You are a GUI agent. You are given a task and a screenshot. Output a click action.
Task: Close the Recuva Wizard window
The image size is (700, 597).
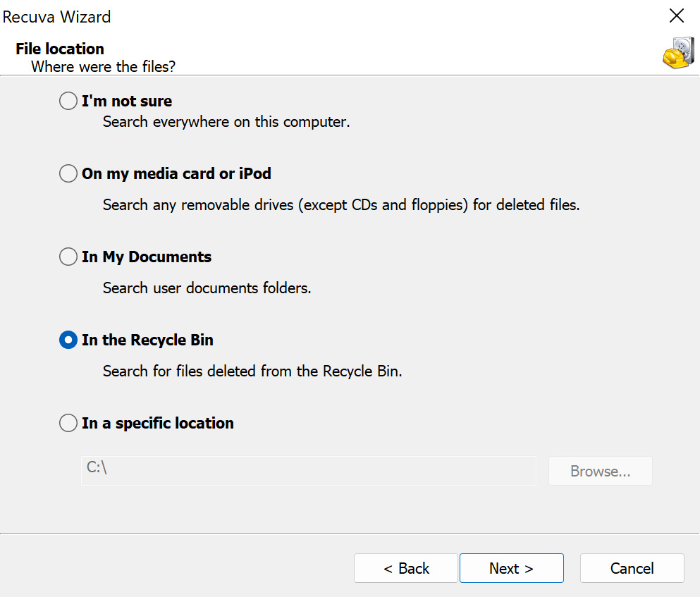coord(677,16)
